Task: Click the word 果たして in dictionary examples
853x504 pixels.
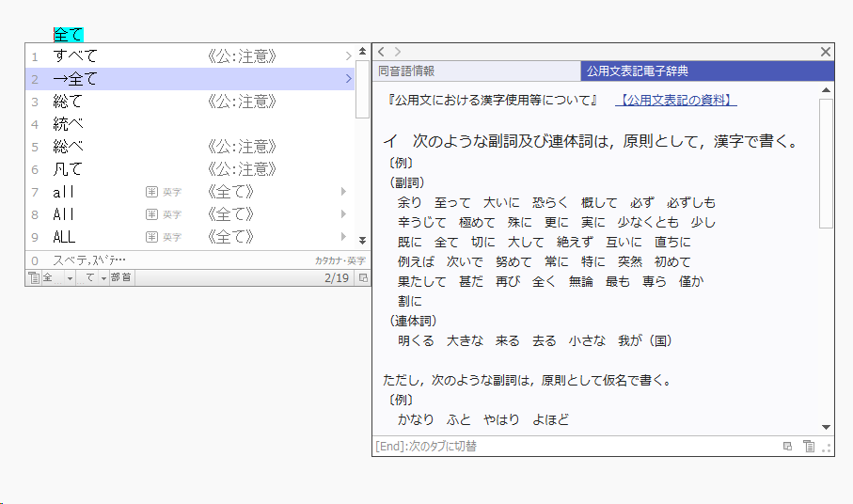Action: pyautogui.click(x=421, y=281)
